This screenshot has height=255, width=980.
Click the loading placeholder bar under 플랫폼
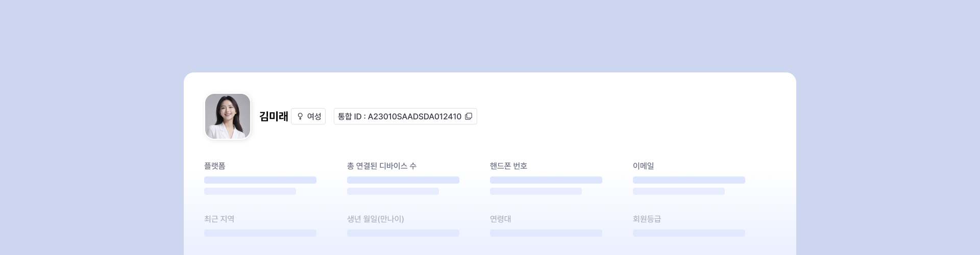[260, 180]
